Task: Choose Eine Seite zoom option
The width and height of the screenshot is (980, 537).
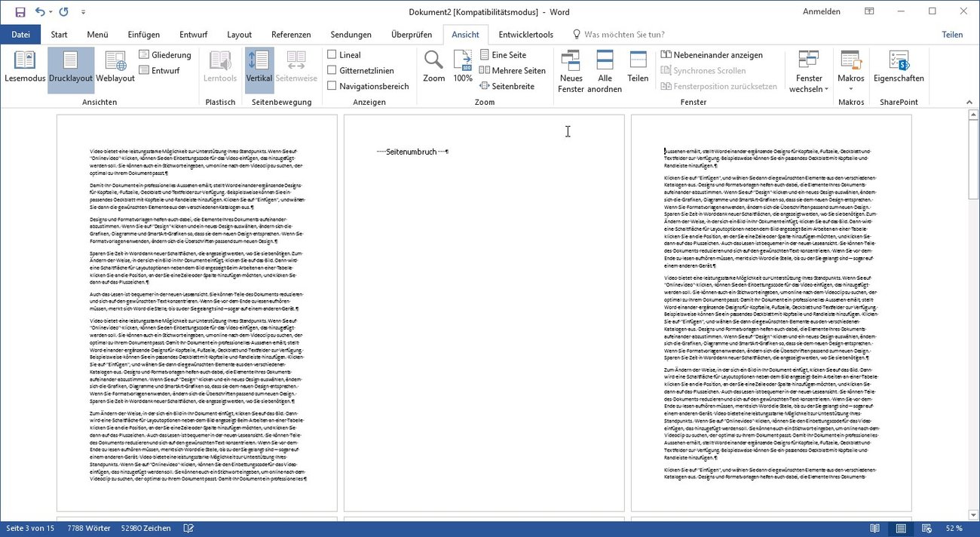Action: point(503,55)
